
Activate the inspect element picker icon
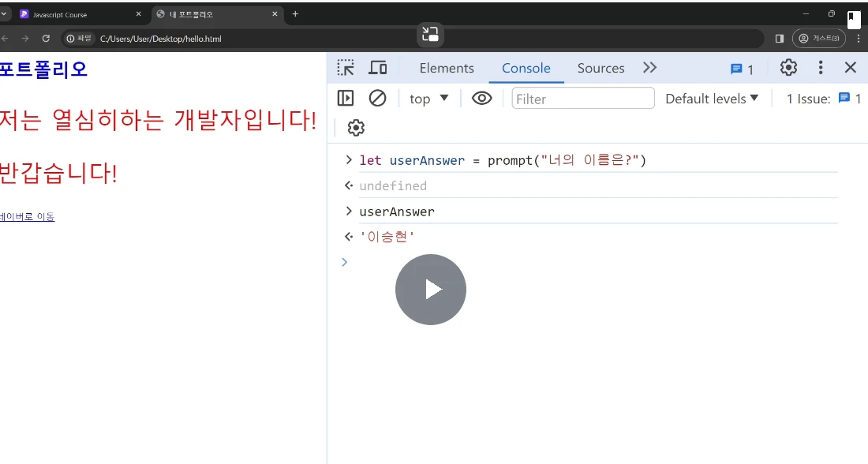346,68
